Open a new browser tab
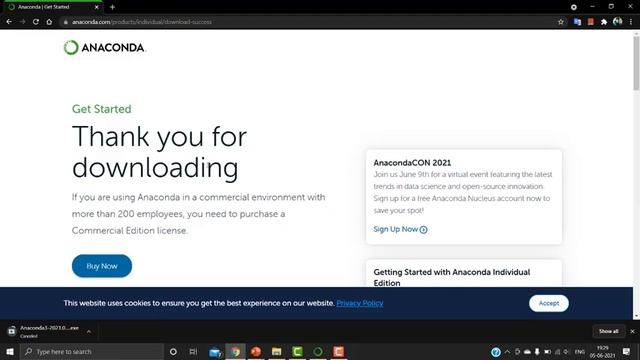Image resolution: width=640 pixels, height=360 pixels. pos(112,7)
